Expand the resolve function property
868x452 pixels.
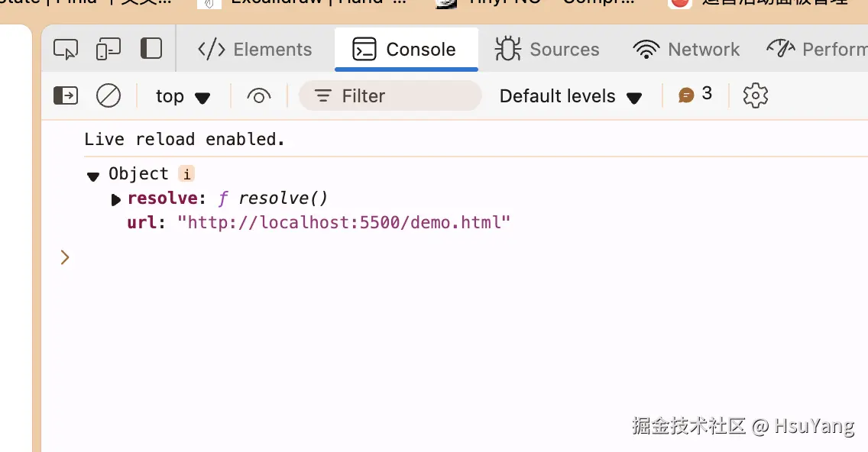coord(116,200)
